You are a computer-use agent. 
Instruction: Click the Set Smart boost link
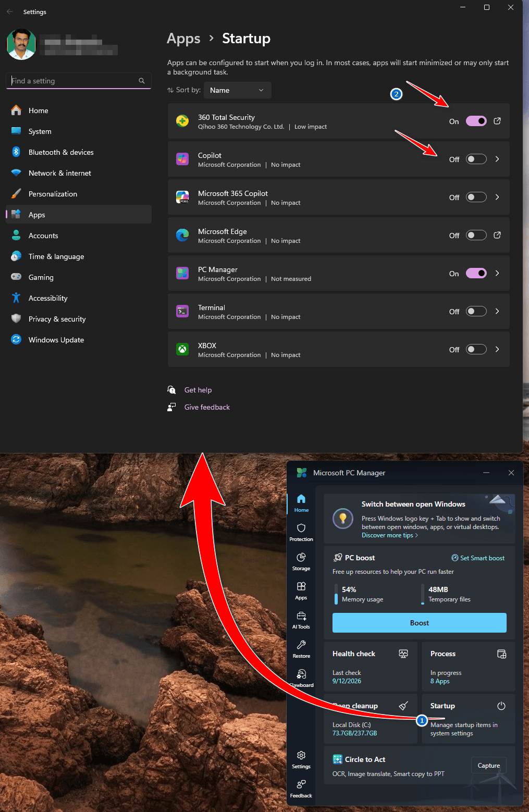click(x=478, y=558)
